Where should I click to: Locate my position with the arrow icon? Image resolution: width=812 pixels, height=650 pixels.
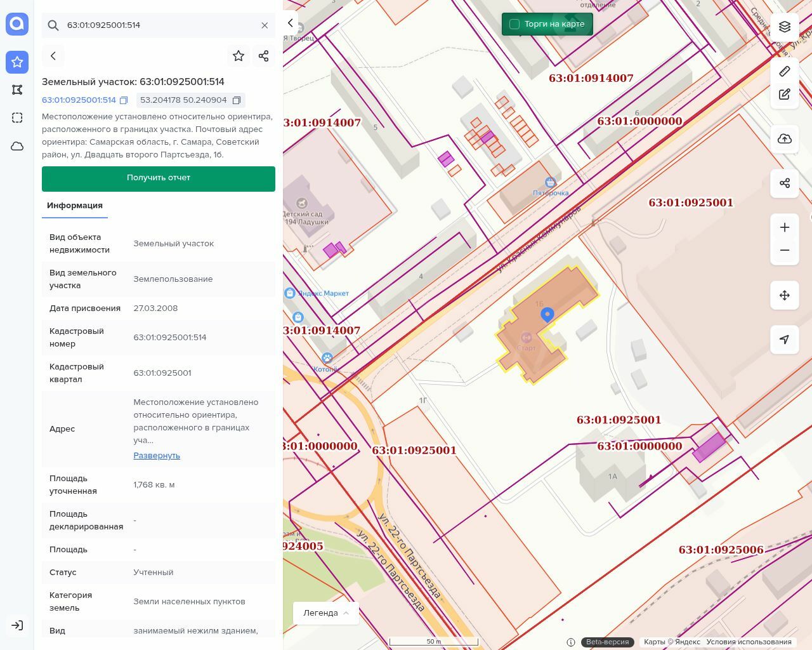click(785, 340)
